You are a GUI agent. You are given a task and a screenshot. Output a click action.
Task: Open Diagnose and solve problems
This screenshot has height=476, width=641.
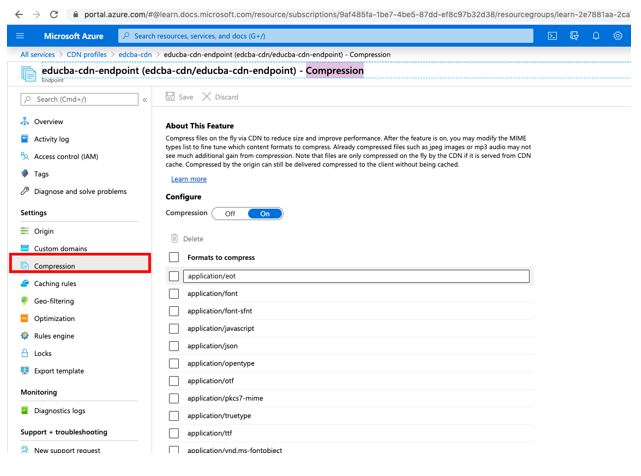pyautogui.click(x=81, y=191)
